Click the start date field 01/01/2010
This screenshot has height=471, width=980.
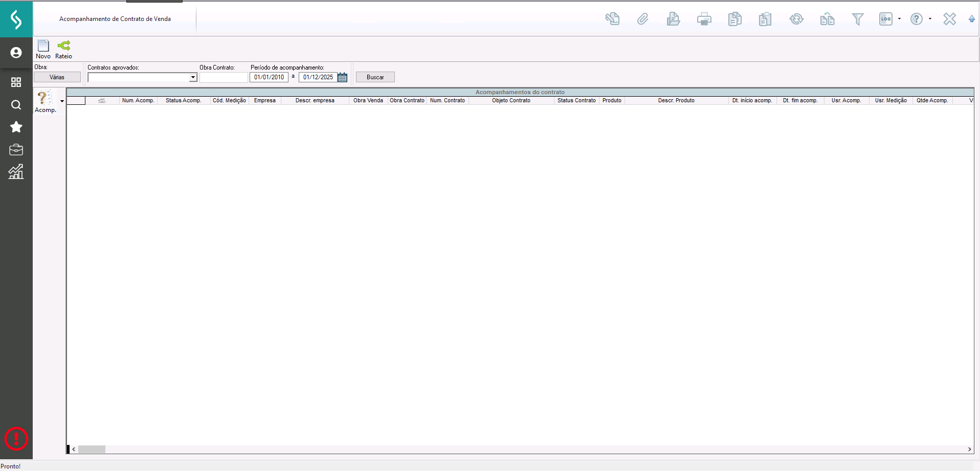(x=269, y=77)
